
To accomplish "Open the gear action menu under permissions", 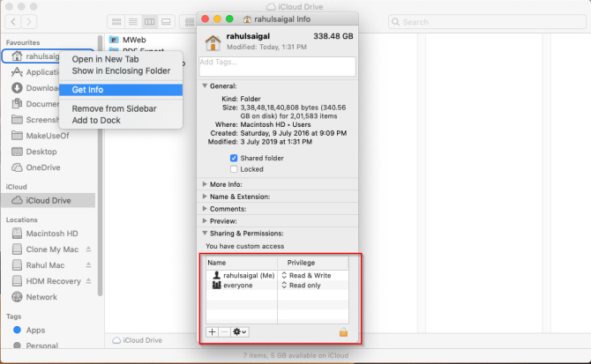I will point(239,331).
